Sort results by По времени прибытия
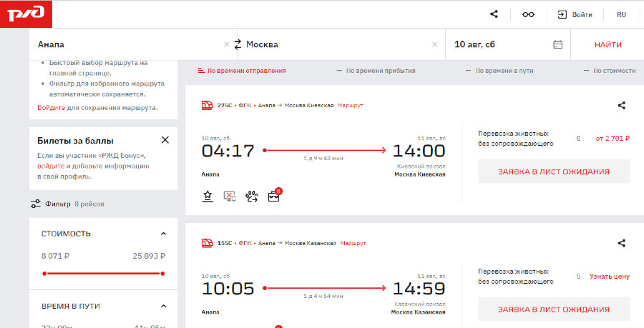 click(x=376, y=71)
